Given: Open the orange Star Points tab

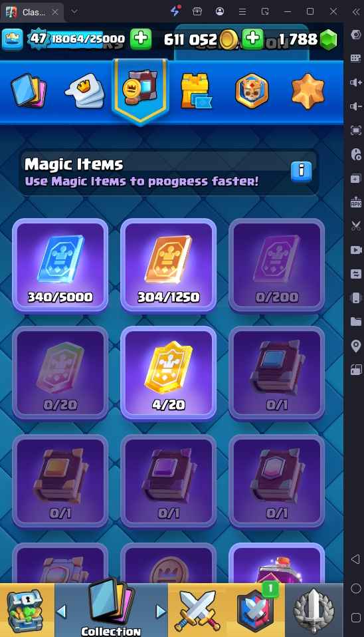Looking at the screenshot, I should pyautogui.click(x=308, y=91).
